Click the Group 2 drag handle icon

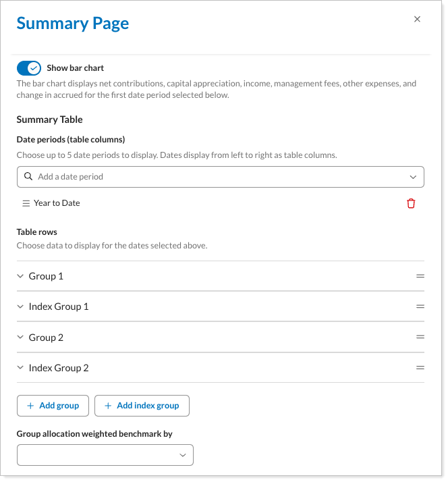click(x=420, y=338)
